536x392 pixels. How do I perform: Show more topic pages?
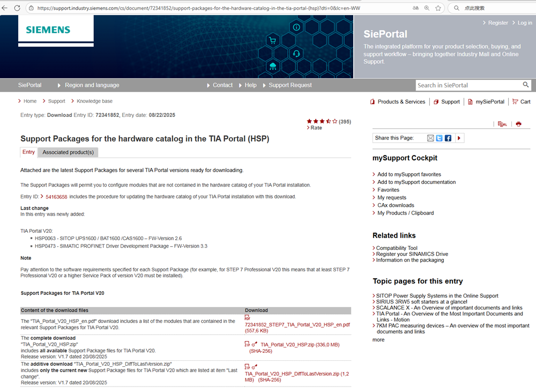(x=378, y=340)
